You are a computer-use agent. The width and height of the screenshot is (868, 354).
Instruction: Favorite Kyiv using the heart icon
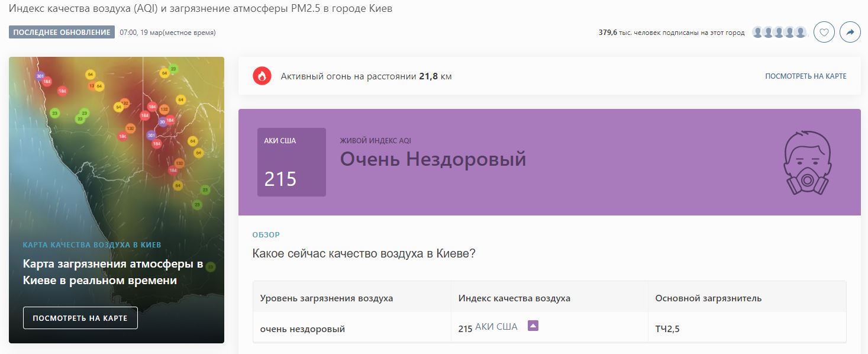tap(824, 33)
